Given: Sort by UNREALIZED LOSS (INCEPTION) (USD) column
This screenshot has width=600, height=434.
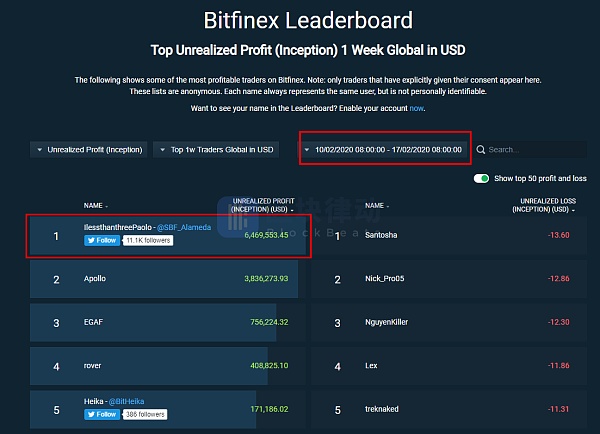Looking at the screenshot, I should (x=544, y=205).
